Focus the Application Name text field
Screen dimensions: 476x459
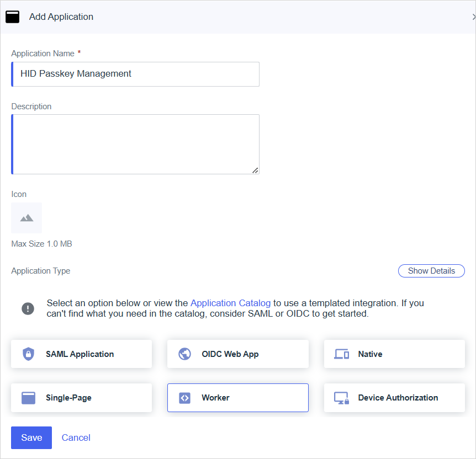[x=135, y=74]
